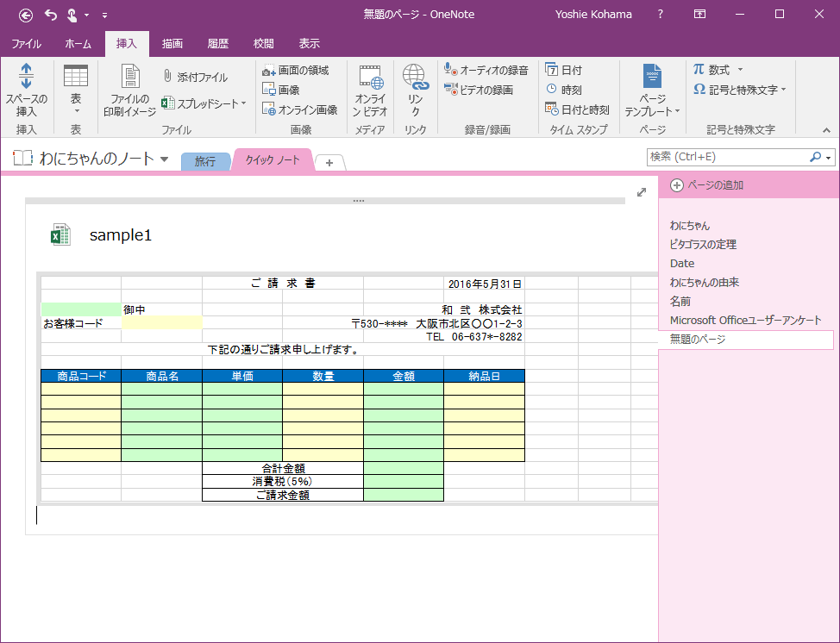840x643 pixels.
Task: Click 合計金額 label cell
Action: coord(283,468)
